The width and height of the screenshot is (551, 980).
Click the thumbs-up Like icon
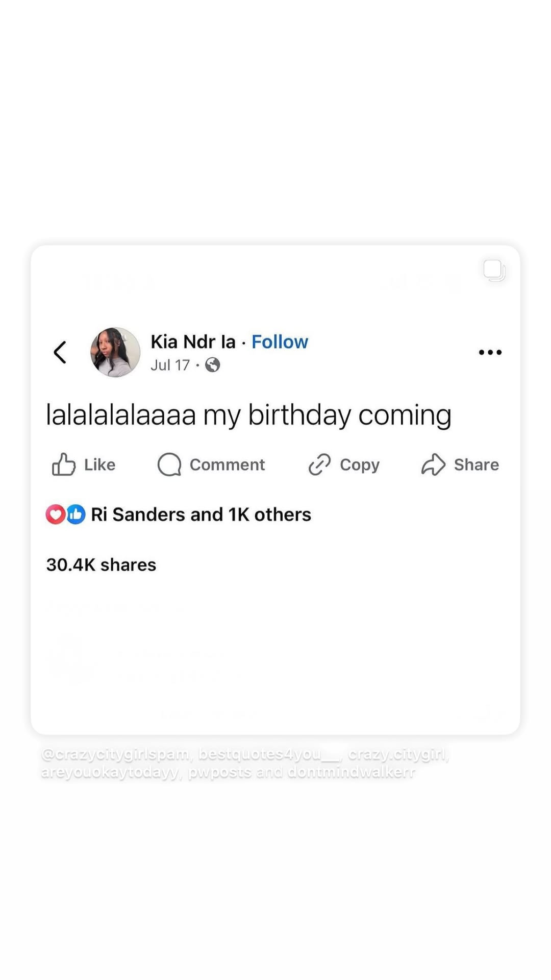coord(64,464)
